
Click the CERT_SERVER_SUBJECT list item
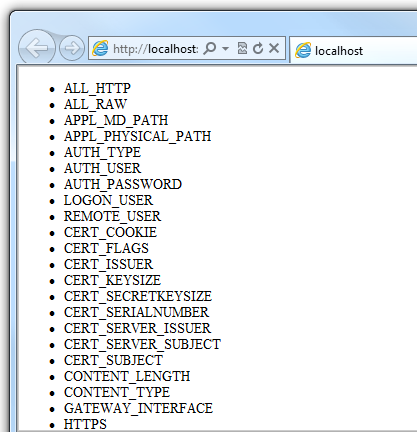click(142, 344)
